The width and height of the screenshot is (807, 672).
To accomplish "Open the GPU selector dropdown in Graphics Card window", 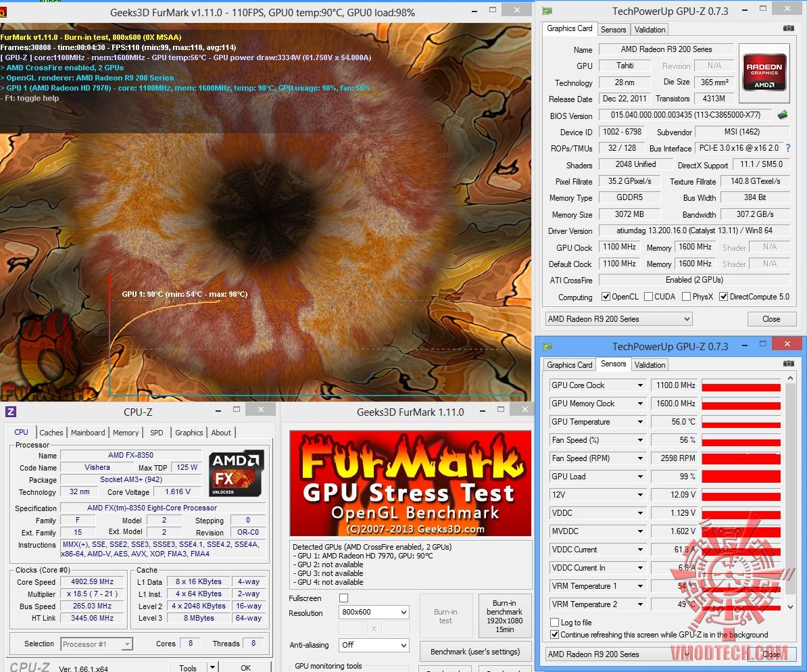I will [x=618, y=319].
